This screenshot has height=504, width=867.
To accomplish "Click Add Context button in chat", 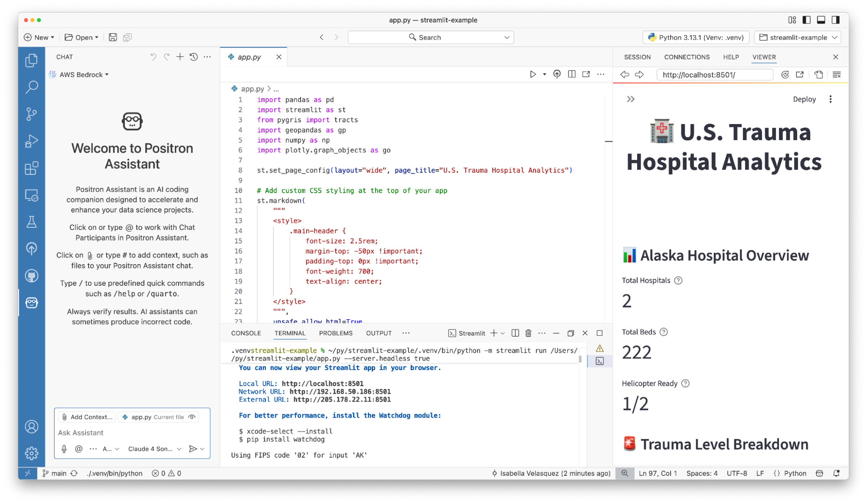I will point(87,417).
